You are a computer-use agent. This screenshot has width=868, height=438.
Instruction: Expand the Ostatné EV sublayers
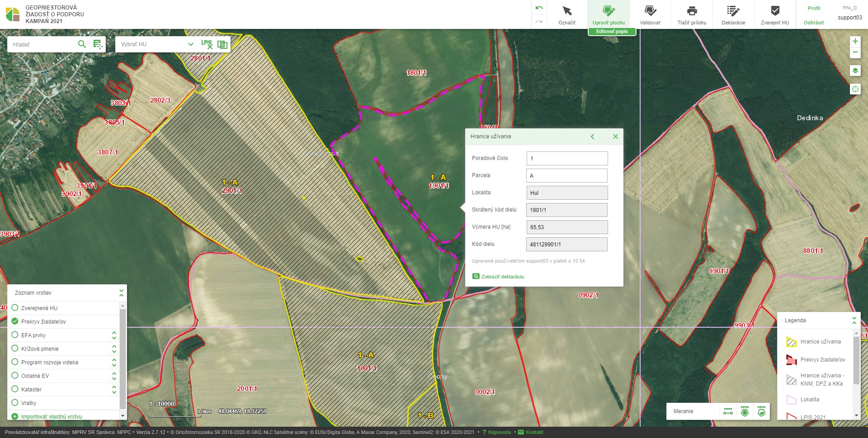[114, 376]
